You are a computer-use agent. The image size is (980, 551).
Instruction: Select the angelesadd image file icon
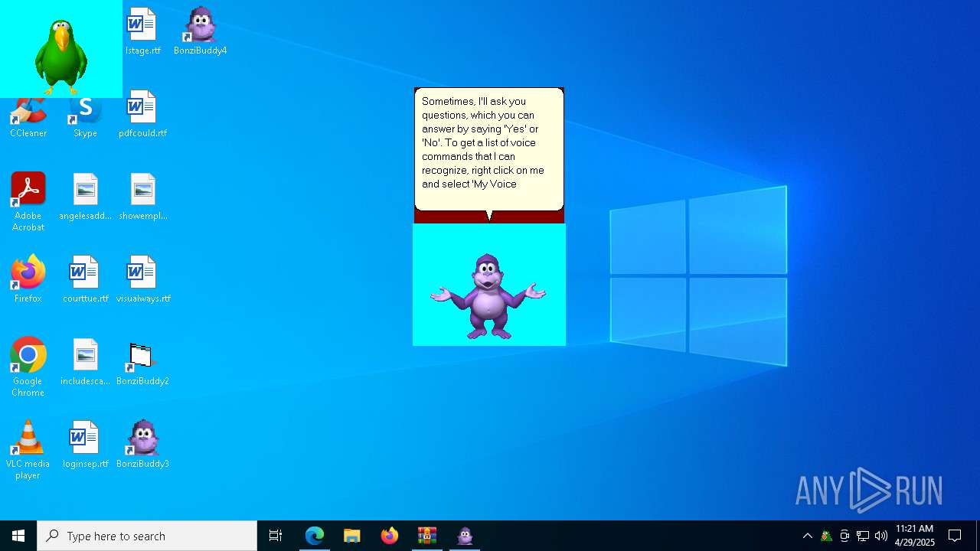click(85, 197)
